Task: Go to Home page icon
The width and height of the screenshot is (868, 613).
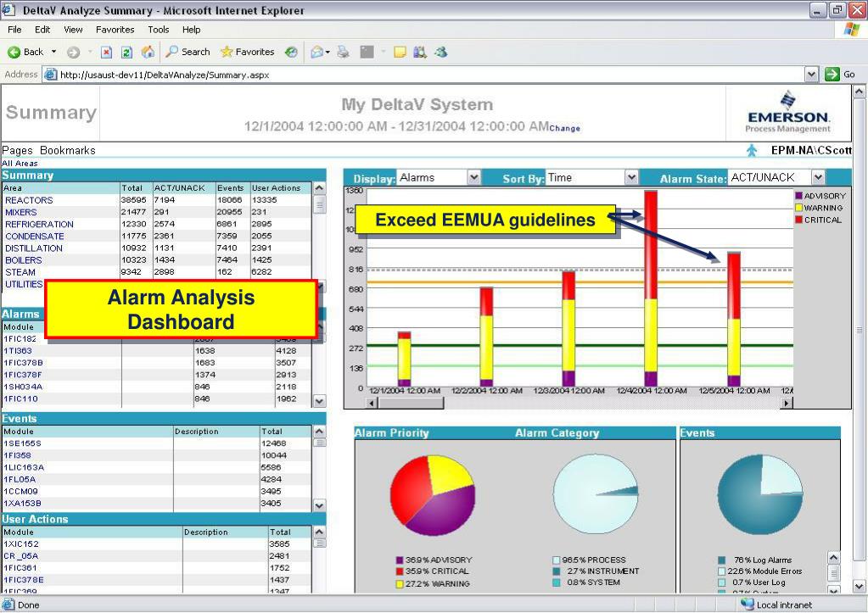Action: coord(148,52)
